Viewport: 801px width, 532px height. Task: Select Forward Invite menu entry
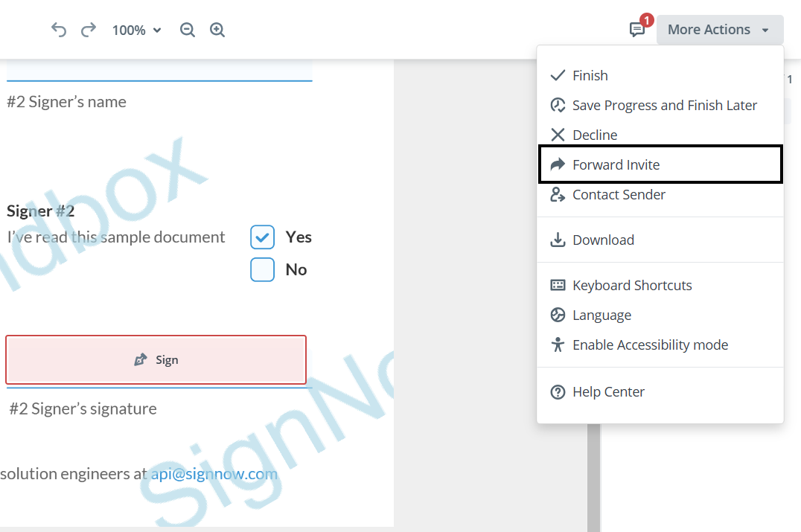660,164
